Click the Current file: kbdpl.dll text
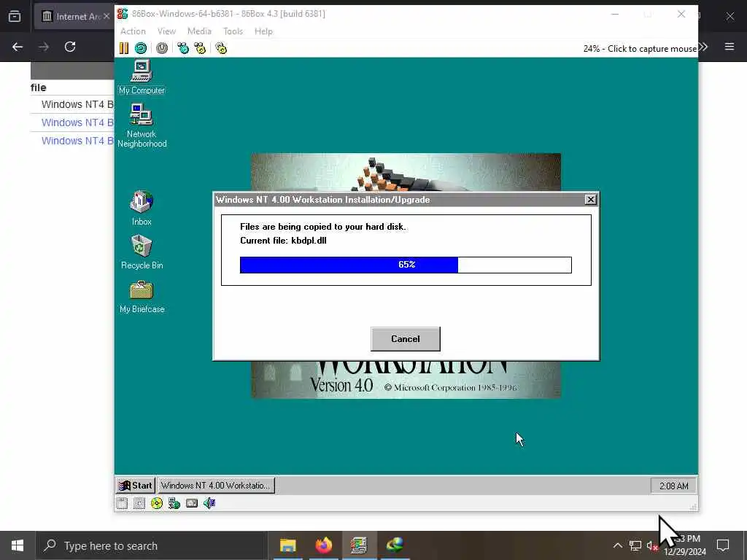 [x=283, y=241]
